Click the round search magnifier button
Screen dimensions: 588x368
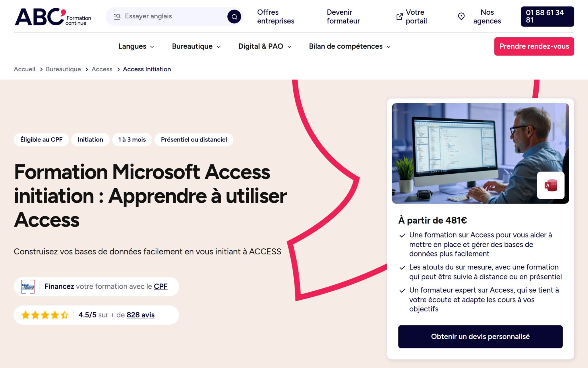[234, 16]
